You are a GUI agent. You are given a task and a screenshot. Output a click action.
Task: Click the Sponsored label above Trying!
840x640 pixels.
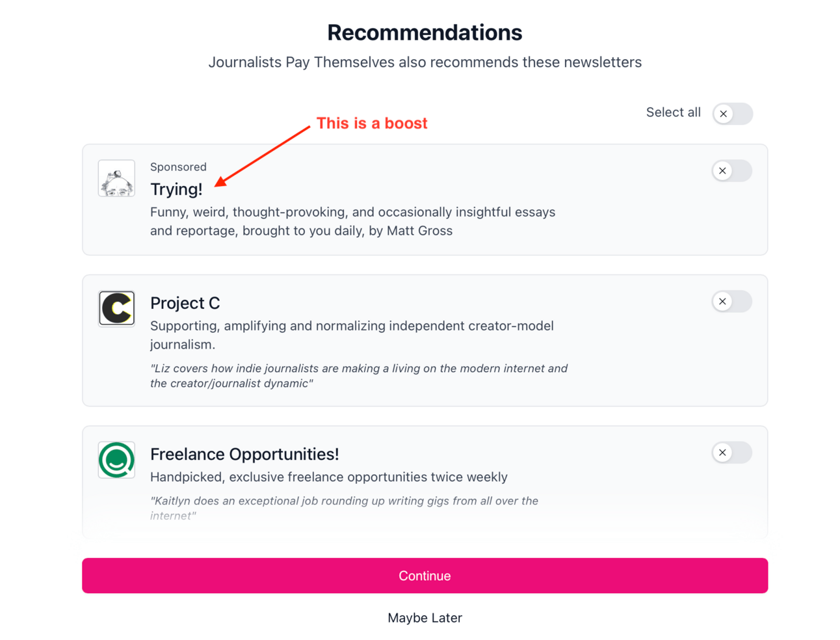178,167
